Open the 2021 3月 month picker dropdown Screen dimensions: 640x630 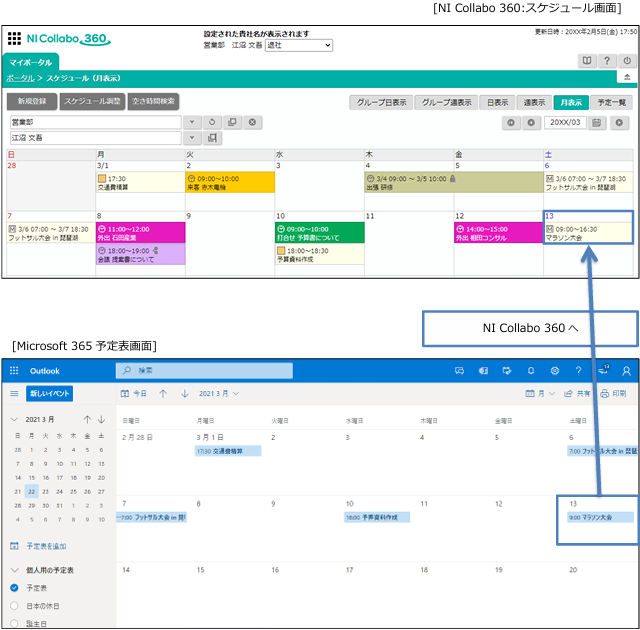219,393
